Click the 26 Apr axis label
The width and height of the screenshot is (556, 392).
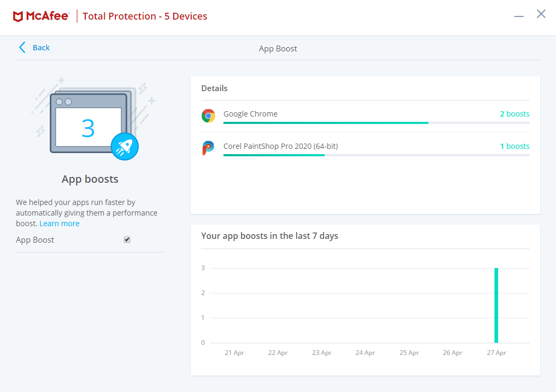click(452, 353)
